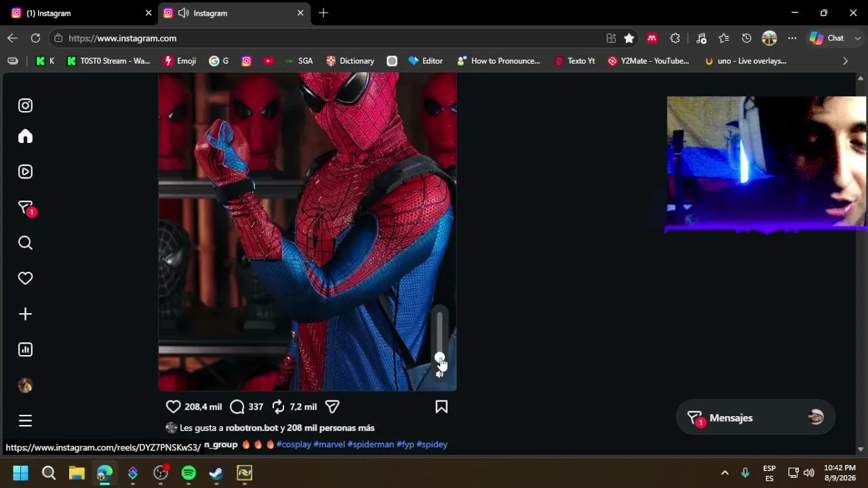View the 208 mil personas likes list
This screenshot has height=488, width=868.
tap(331, 428)
